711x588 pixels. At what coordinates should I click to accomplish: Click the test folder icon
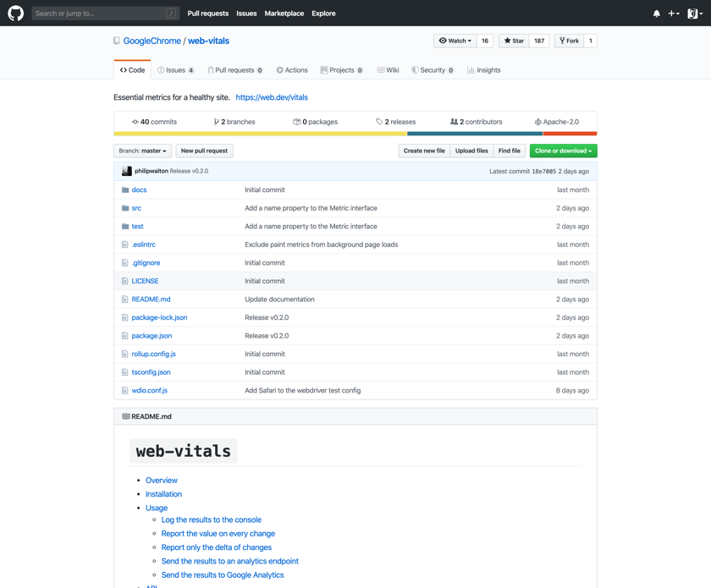tap(125, 226)
